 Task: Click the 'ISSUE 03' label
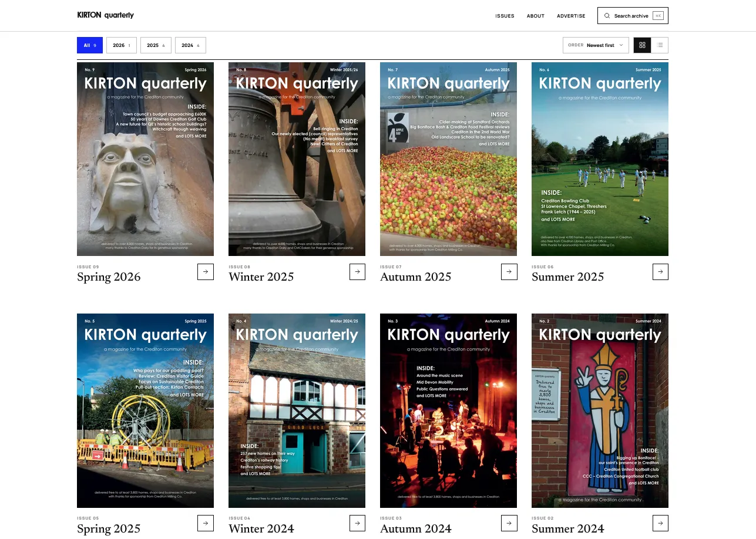point(391,518)
